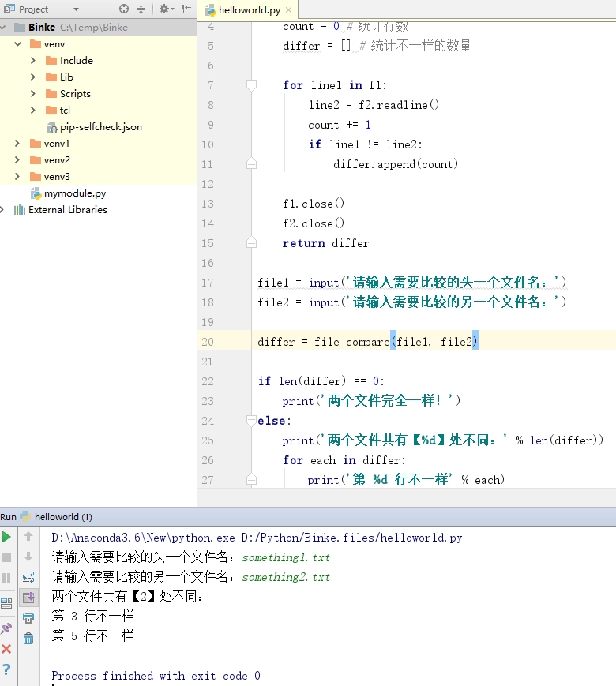Open Help question mark icon

(x=6, y=669)
